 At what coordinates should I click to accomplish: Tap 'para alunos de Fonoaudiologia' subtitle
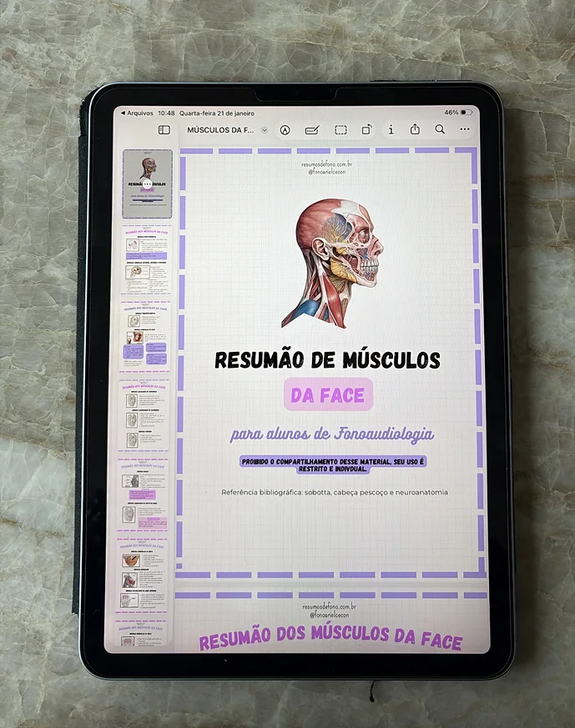(332, 434)
